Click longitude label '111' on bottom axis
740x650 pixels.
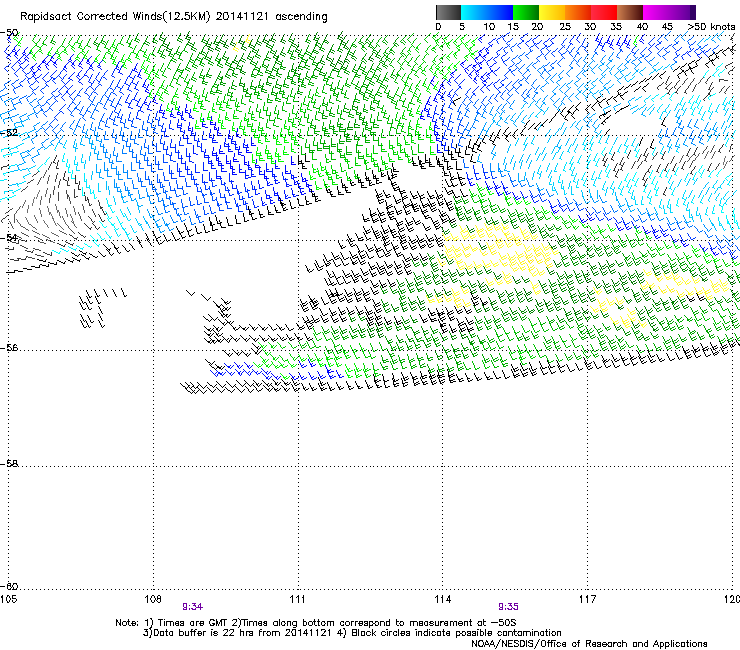pyautogui.click(x=297, y=599)
